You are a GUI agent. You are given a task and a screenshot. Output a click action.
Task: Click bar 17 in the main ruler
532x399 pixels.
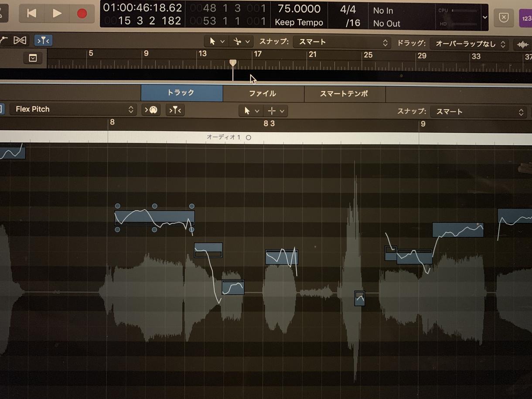(x=258, y=54)
